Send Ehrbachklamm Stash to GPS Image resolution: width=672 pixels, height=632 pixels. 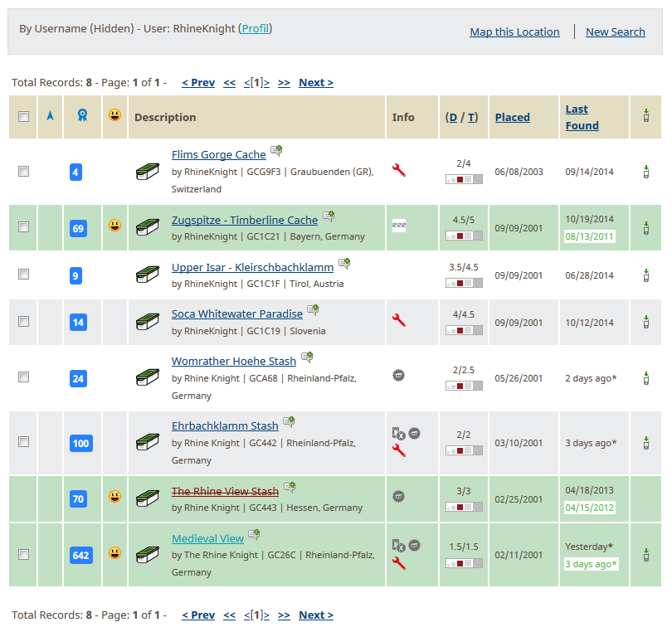(x=645, y=443)
